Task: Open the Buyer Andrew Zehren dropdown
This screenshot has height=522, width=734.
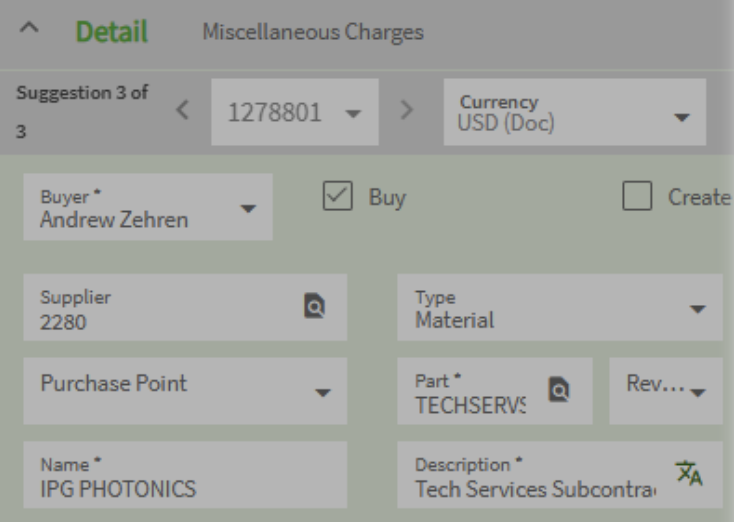Action: (x=248, y=209)
